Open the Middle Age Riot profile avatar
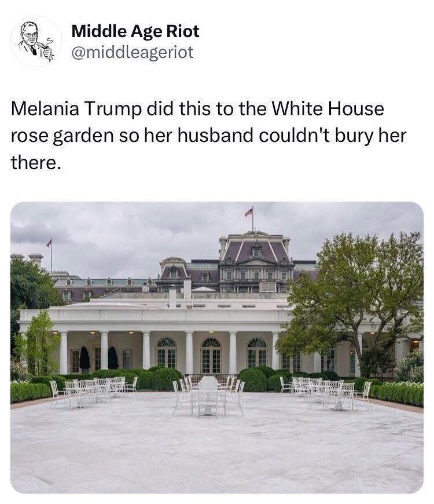Screen dimensions: 434x504 36,42
